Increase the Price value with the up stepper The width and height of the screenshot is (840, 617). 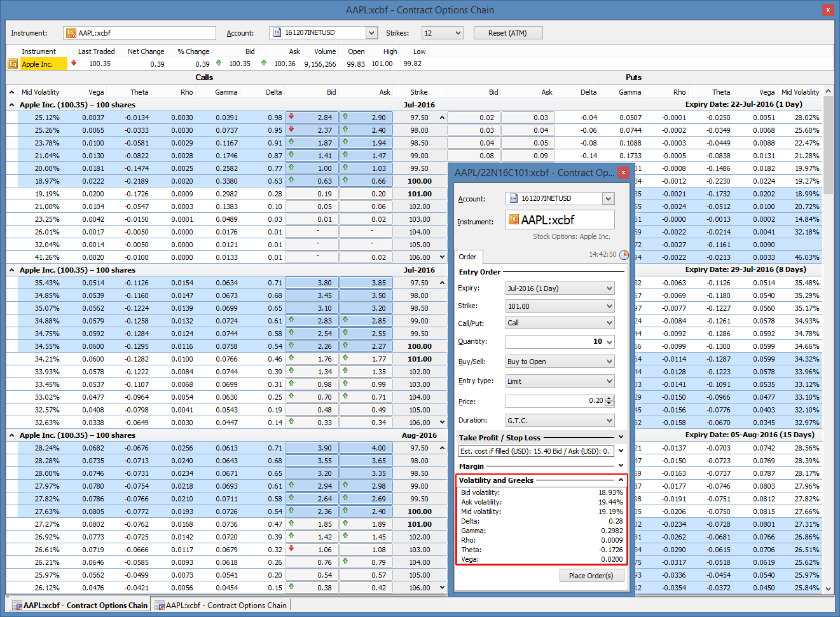pyautogui.click(x=609, y=398)
